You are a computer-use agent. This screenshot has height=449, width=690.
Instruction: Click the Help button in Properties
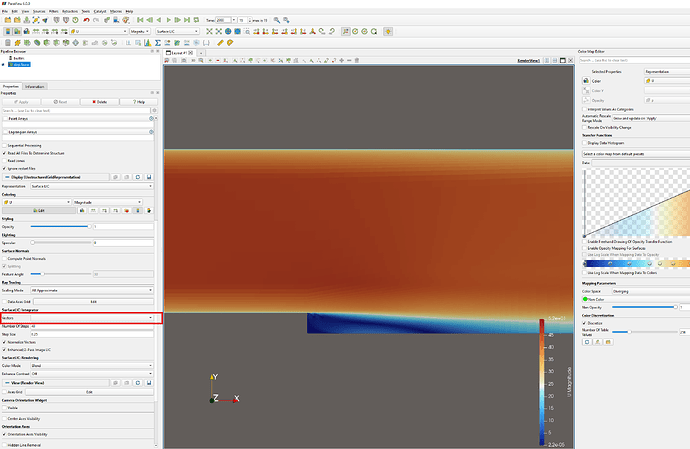pyautogui.click(x=139, y=102)
